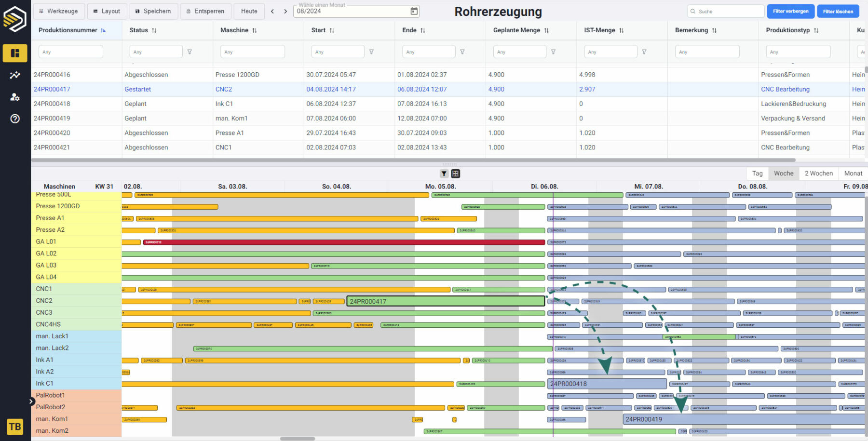Screen dimensions: 868x441
Task: Open the Status column filter dropdown
Action: click(x=190, y=52)
